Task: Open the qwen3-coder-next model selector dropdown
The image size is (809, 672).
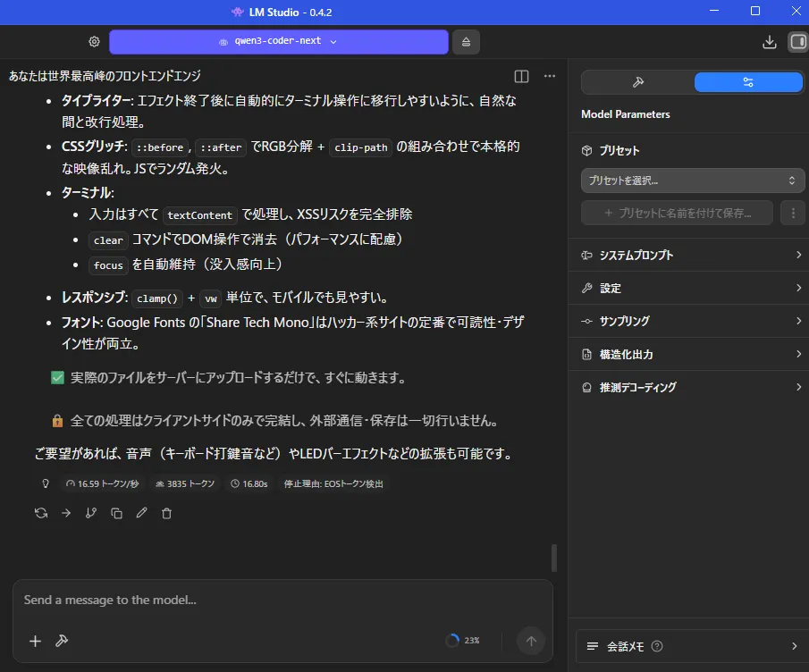Action: (x=279, y=42)
